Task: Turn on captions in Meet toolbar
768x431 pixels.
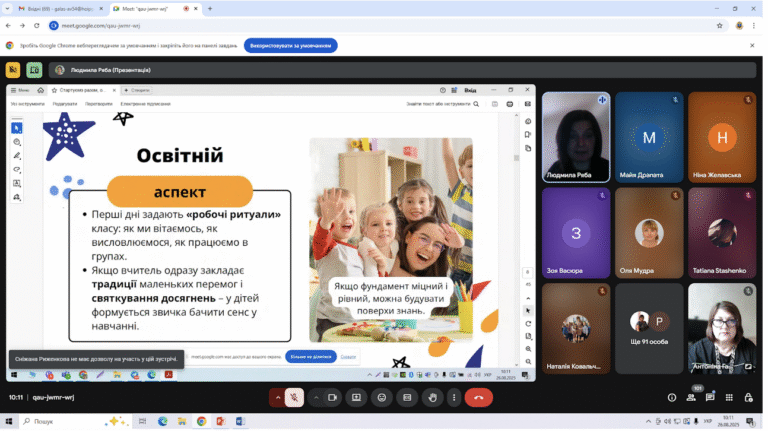Action: pyautogui.click(x=407, y=398)
